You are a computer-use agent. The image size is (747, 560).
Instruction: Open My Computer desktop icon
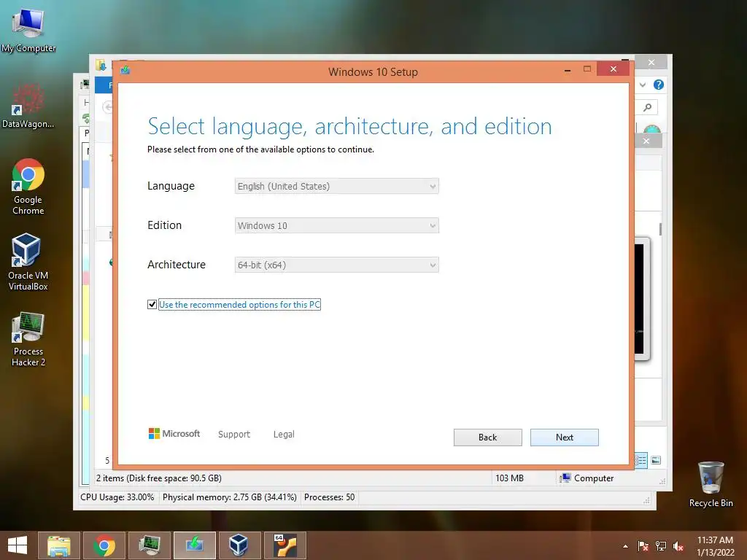coord(28,29)
